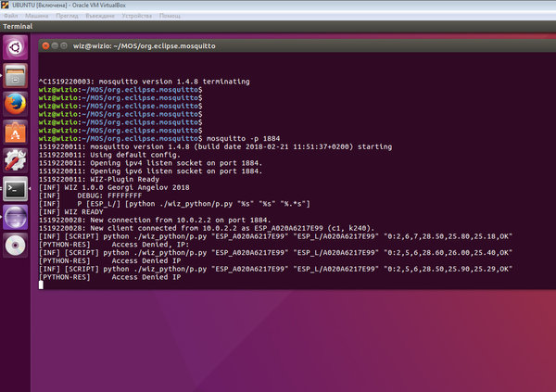Open the Устройства menu in VirtualBox
Screen dimensions: 556x392
(137, 16)
